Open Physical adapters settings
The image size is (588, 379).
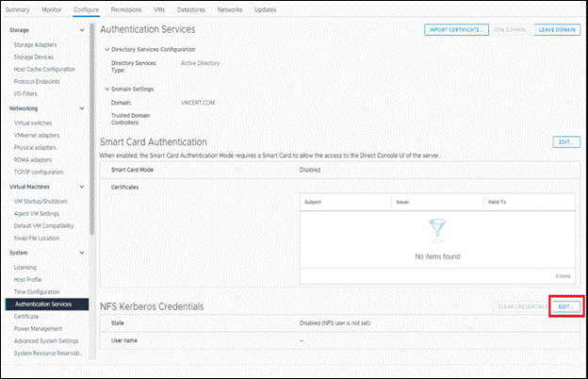click(35, 148)
